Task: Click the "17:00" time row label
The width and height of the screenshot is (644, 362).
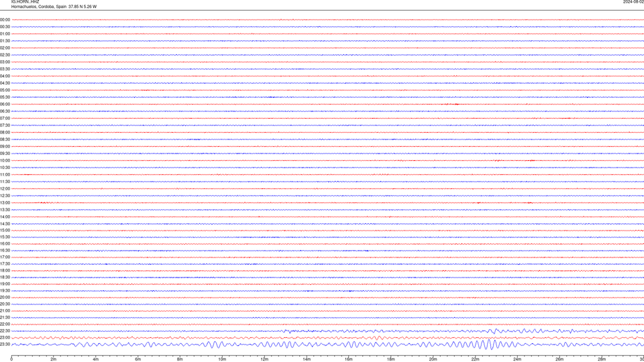Action: (x=5, y=257)
